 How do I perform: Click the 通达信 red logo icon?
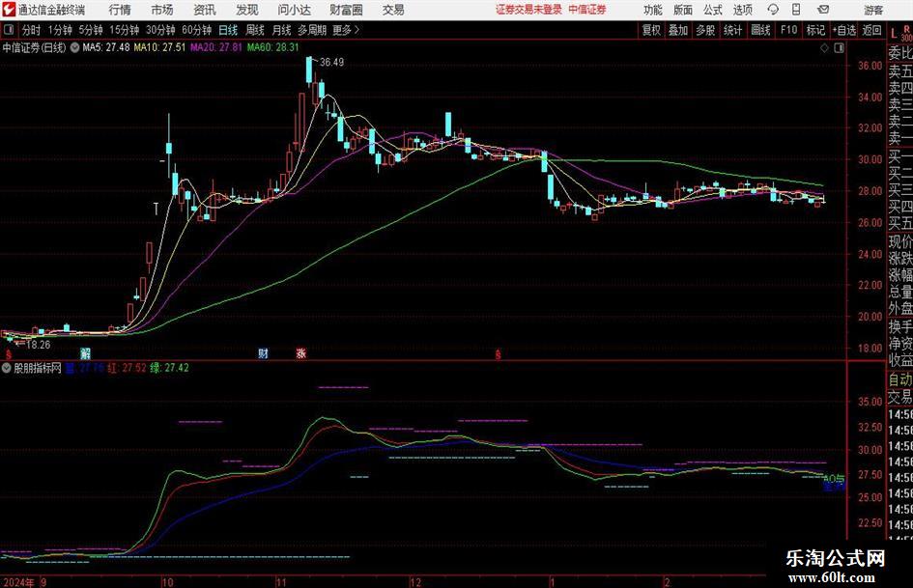[x=9, y=10]
